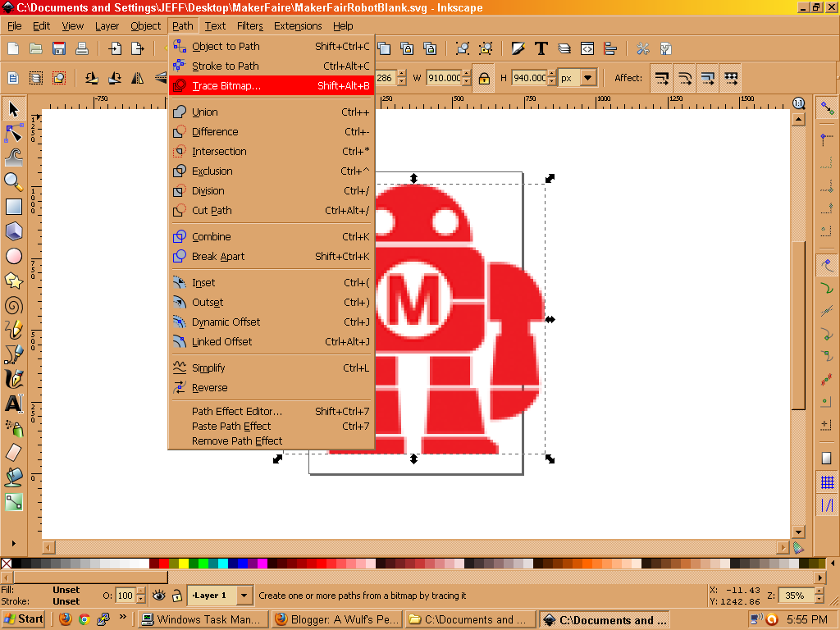Choose Simplify in Path menu
Image resolution: width=840 pixels, height=630 pixels.
coord(271,368)
